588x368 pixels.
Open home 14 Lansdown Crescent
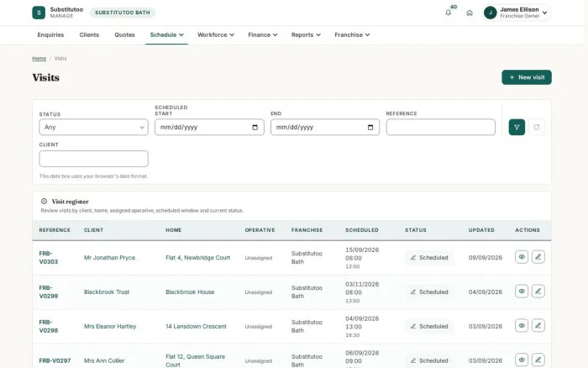196,326
